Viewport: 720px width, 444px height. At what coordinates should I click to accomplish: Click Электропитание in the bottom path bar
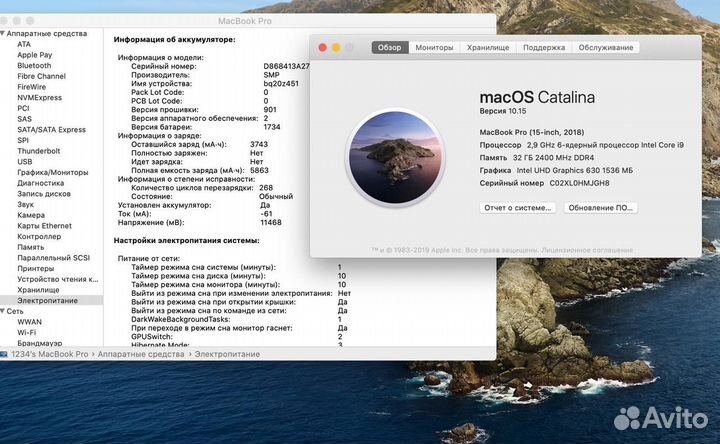click(x=227, y=354)
